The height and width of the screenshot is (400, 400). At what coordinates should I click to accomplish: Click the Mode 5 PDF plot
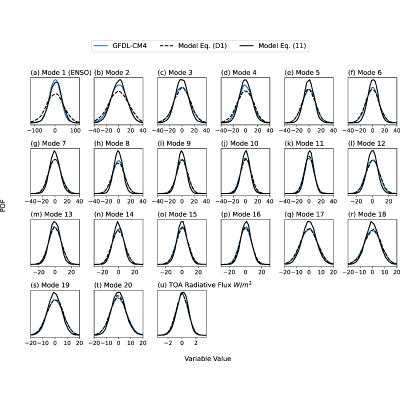tap(309, 101)
